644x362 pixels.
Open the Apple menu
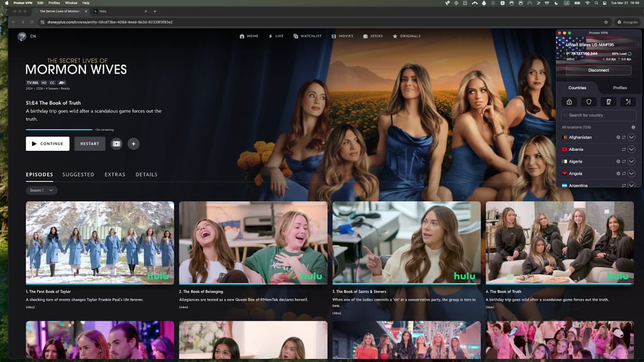(6, 3)
